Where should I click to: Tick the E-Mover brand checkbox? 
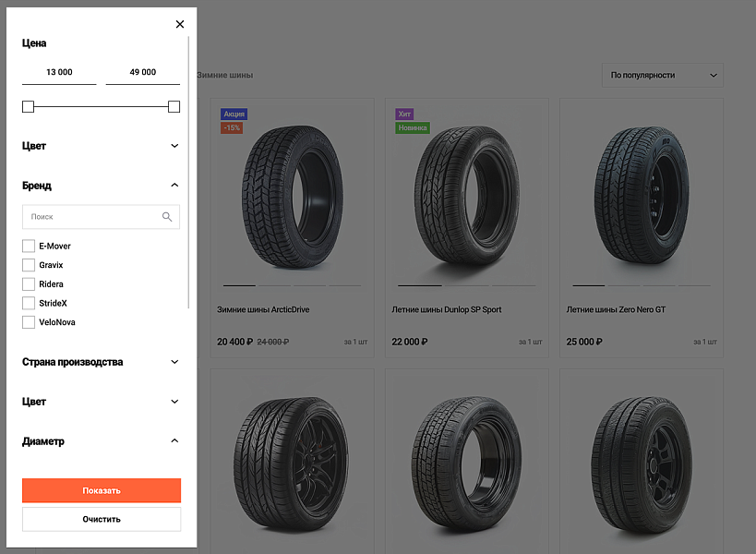(x=29, y=247)
